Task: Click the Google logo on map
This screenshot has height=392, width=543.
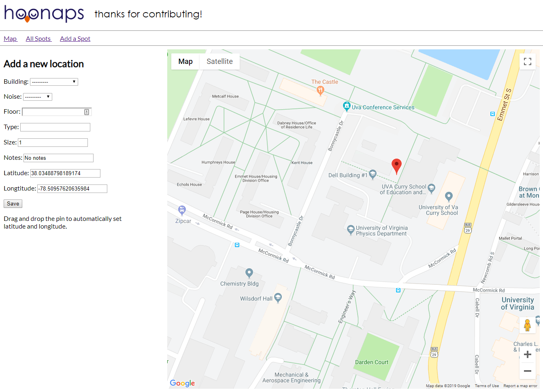Action: [182, 383]
